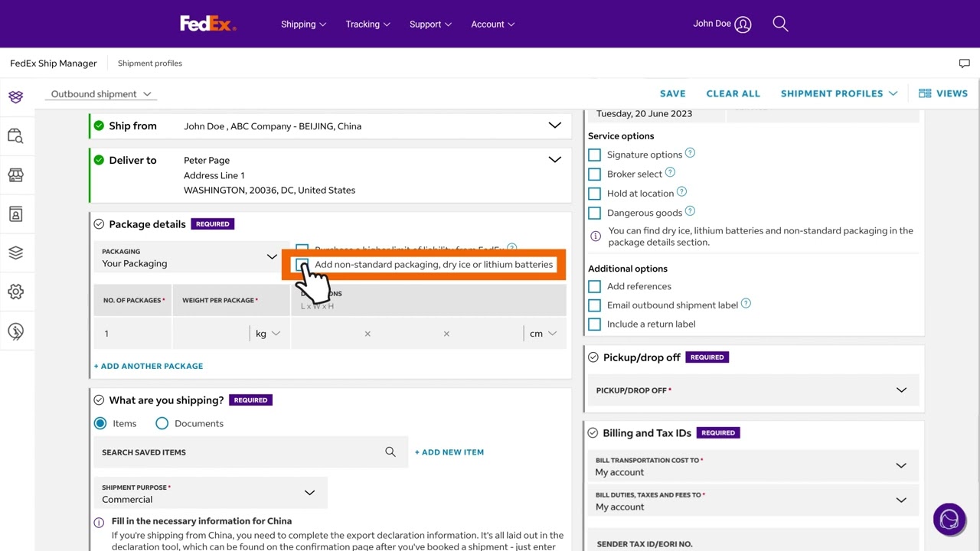Check the Include a return label box
This screenshot has width=980, height=551.
(x=595, y=324)
